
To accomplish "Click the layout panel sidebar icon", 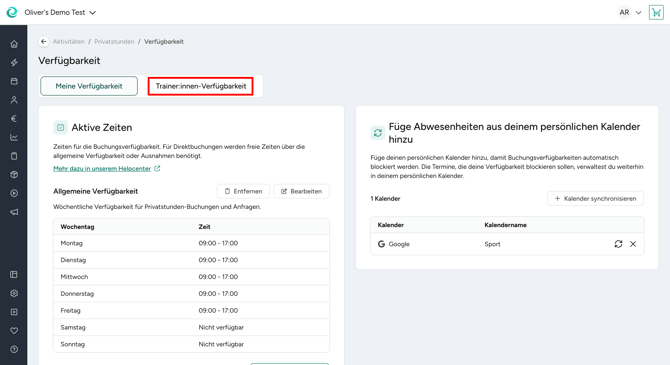I will 14,274.
